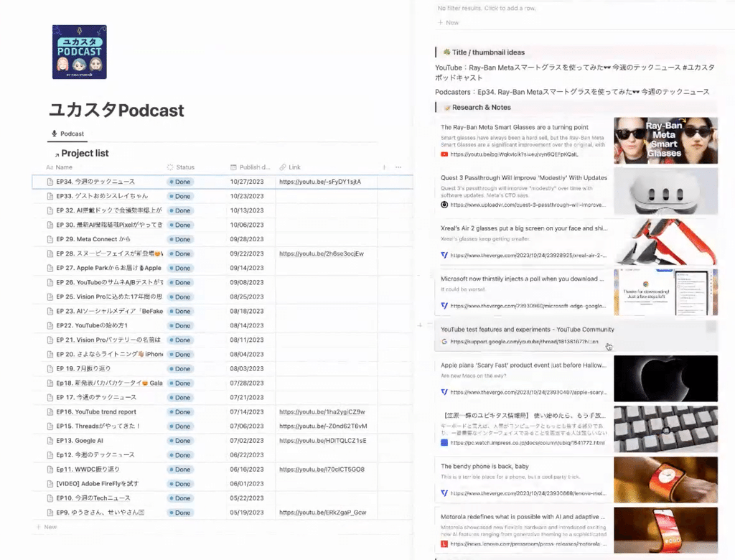Open EP15 Threads YouTube link
Viewport: 735px width, 560px height.
click(323, 426)
